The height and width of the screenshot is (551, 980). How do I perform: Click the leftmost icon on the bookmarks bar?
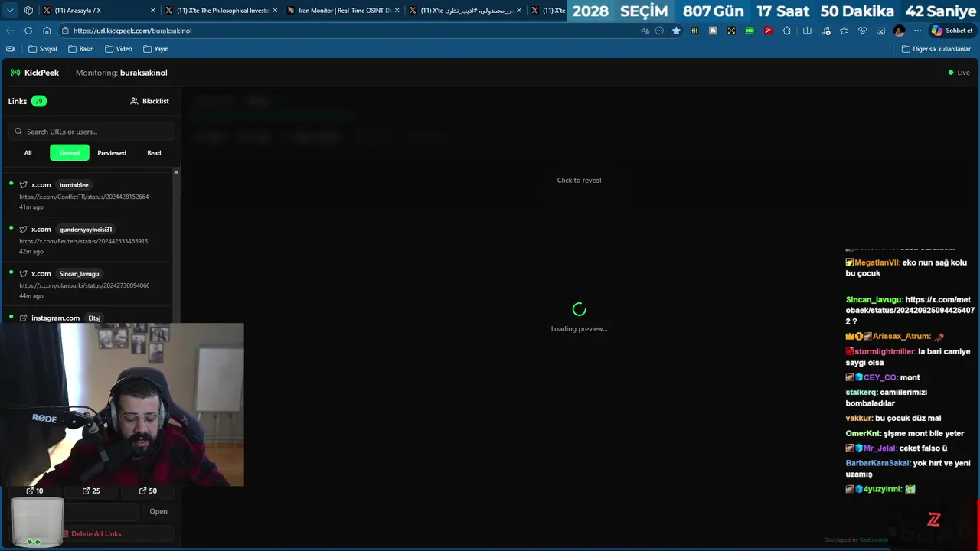pos(10,49)
